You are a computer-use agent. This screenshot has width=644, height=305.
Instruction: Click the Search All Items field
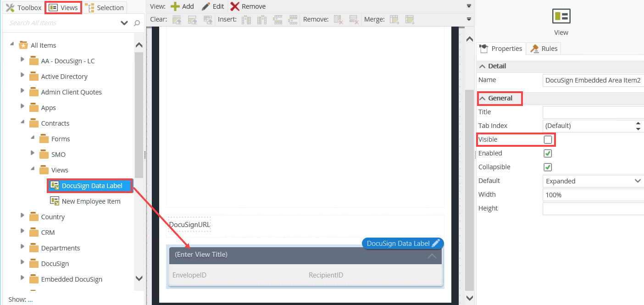(62, 23)
